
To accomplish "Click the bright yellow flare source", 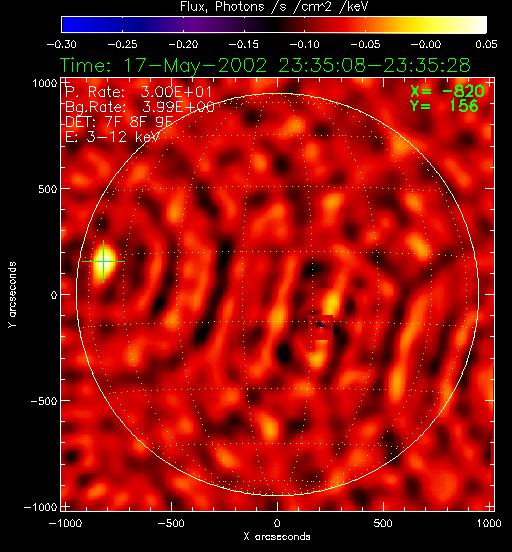I will point(104,262).
